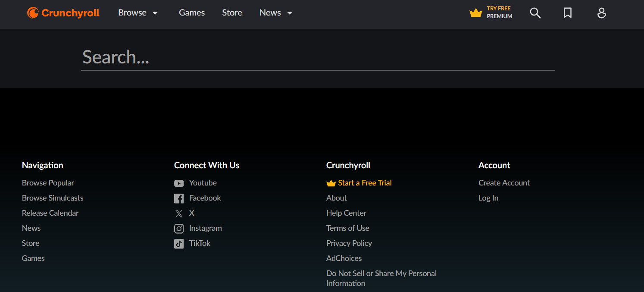Click the Navigation footer heading
Screen dimensions: 644x292
[43, 165]
